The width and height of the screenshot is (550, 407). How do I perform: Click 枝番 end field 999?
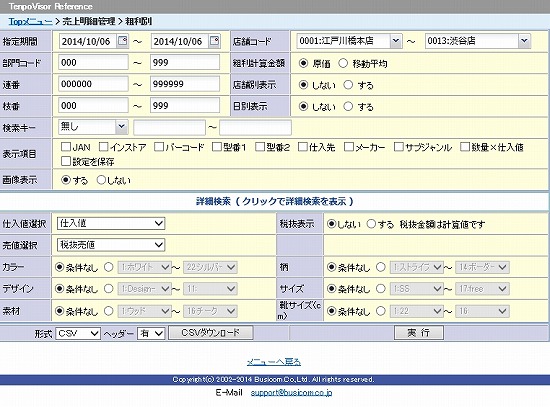click(x=185, y=106)
